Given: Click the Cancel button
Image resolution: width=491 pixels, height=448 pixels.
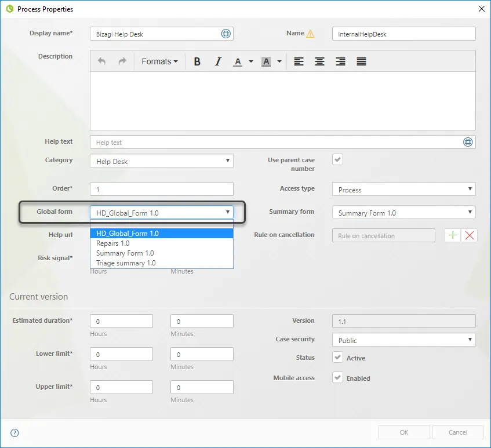Looking at the screenshot, I should [457, 432].
